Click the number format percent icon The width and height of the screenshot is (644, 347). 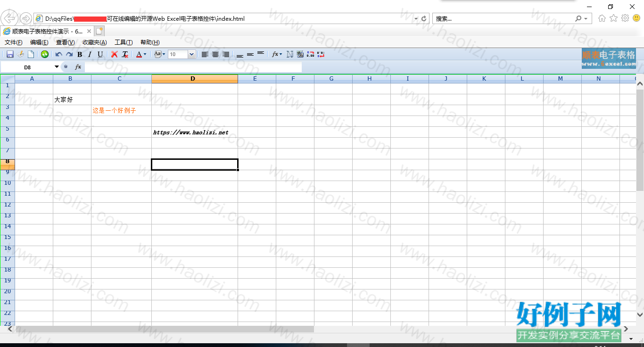coord(300,54)
